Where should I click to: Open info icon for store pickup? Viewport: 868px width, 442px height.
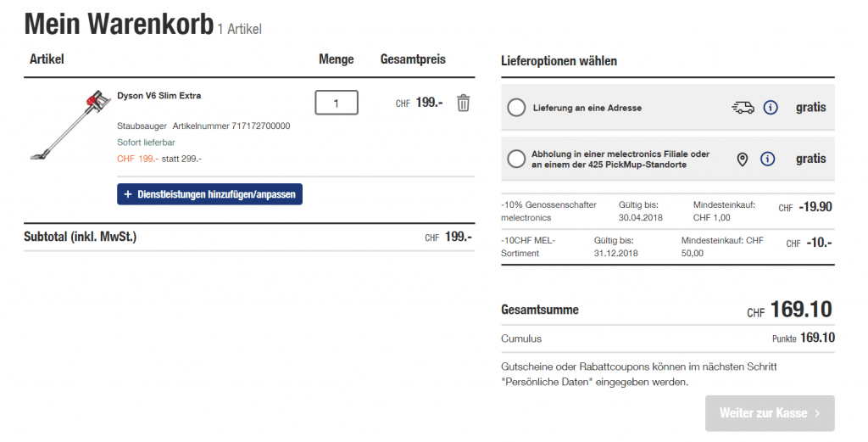768,159
